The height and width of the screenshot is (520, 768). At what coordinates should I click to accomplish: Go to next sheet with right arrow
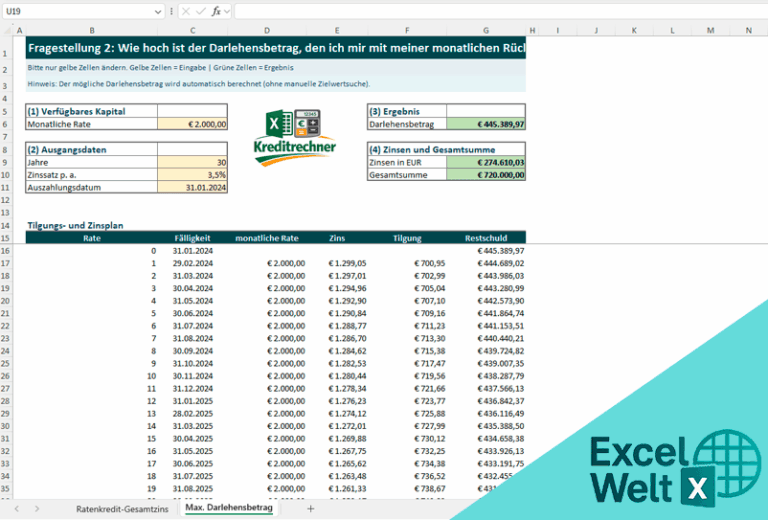click(x=37, y=509)
